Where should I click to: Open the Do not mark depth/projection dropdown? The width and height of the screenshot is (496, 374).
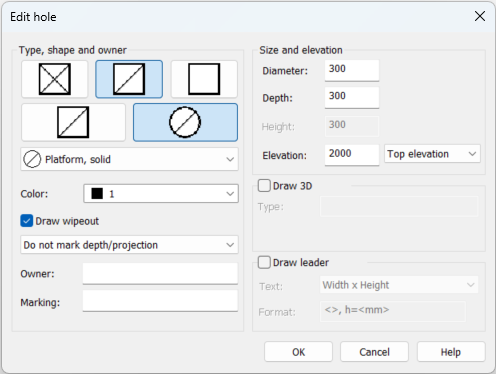(x=129, y=245)
